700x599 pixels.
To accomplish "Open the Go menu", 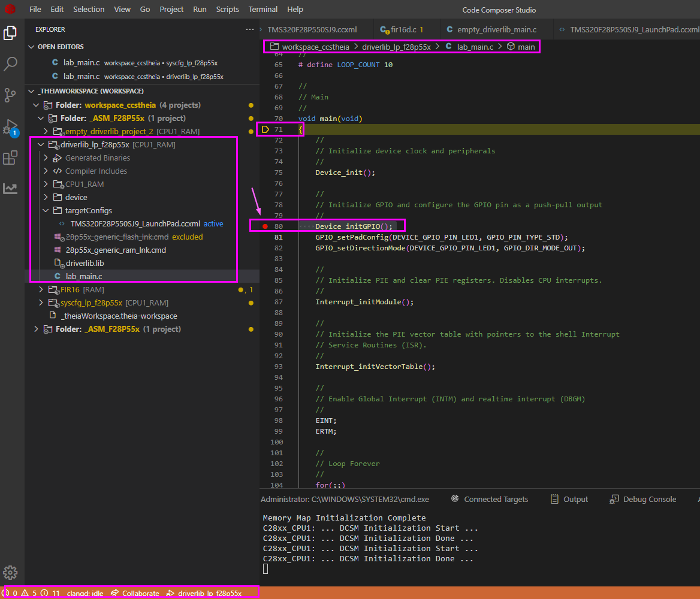I will pos(144,10).
